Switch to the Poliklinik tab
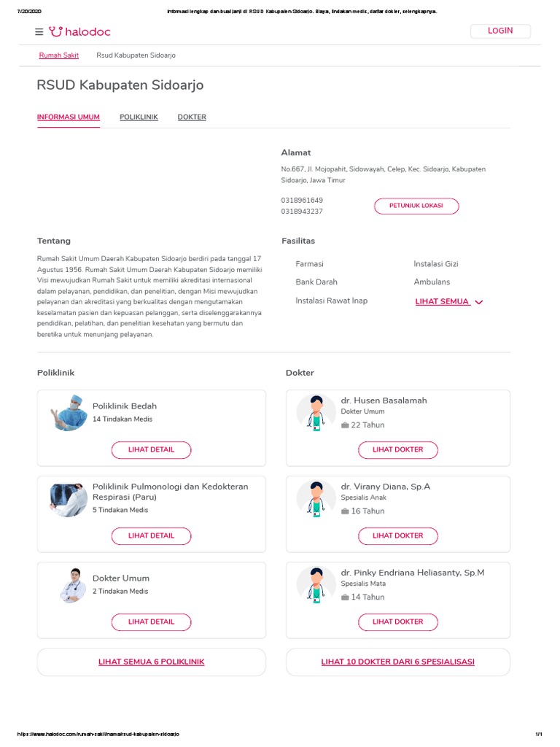 tap(139, 117)
